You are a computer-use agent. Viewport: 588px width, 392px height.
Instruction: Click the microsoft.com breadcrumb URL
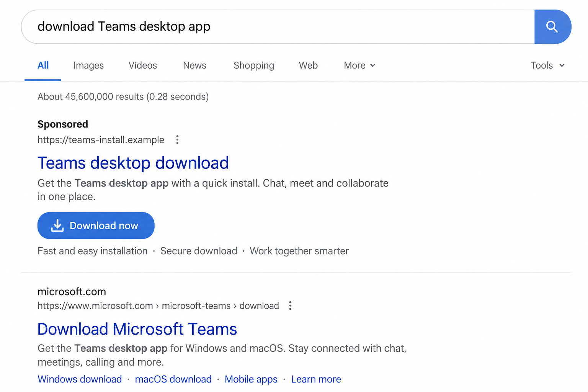(158, 305)
